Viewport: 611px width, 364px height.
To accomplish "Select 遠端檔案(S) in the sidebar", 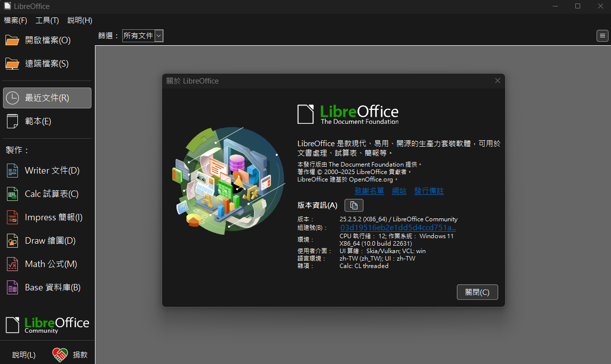I will click(x=47, y=64).
